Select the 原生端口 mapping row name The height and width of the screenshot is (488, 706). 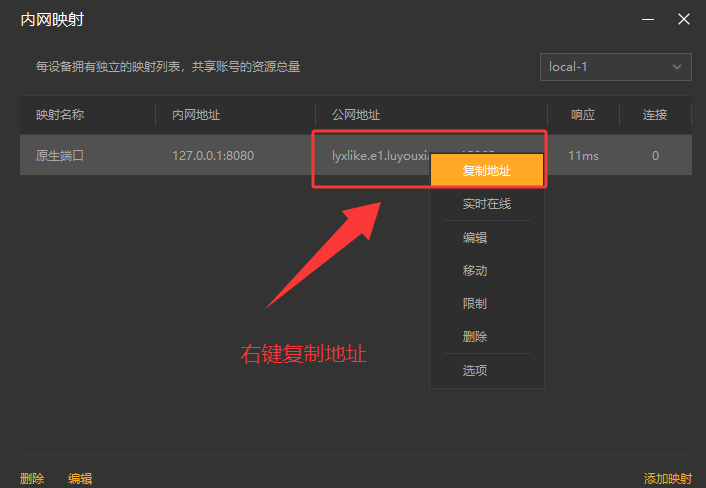click(x=60, y=156)
